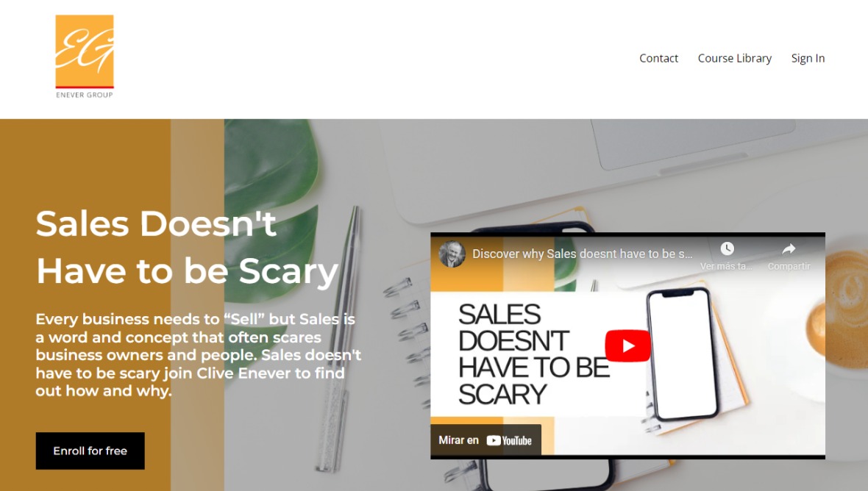Click the EG Enever Group logo
868x491 pixels.
[x=84, y=57]
